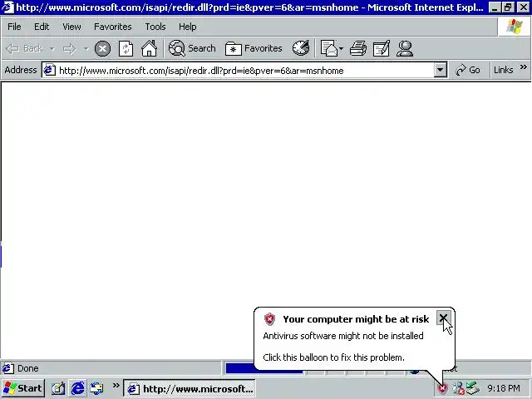Open the History pane icon
The image size is (532, 399).
tap(301, 48)
